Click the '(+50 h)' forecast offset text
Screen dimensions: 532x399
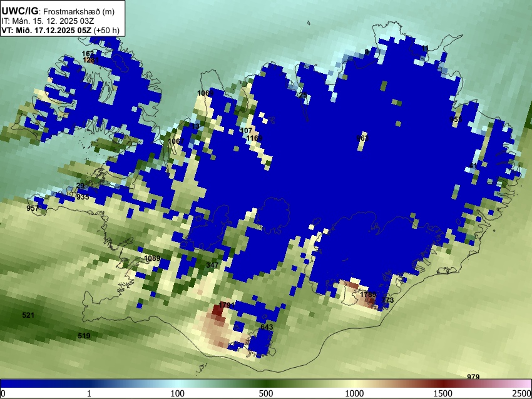tap(106, 30)
